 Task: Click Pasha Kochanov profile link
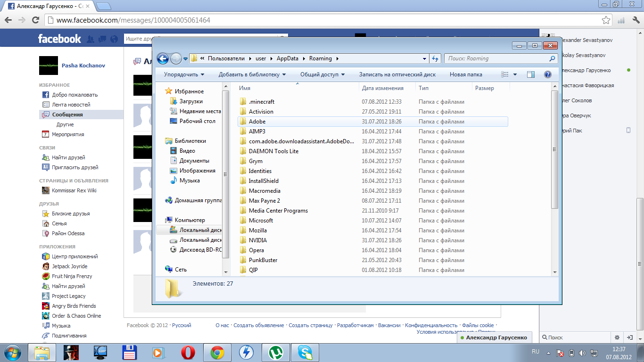click(x=83, y=66)
